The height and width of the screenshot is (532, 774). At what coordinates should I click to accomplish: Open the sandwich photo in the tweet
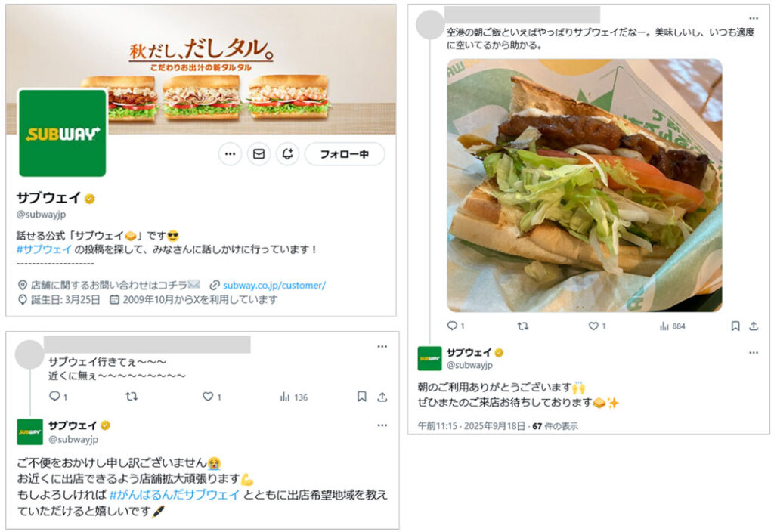point(584,185)
